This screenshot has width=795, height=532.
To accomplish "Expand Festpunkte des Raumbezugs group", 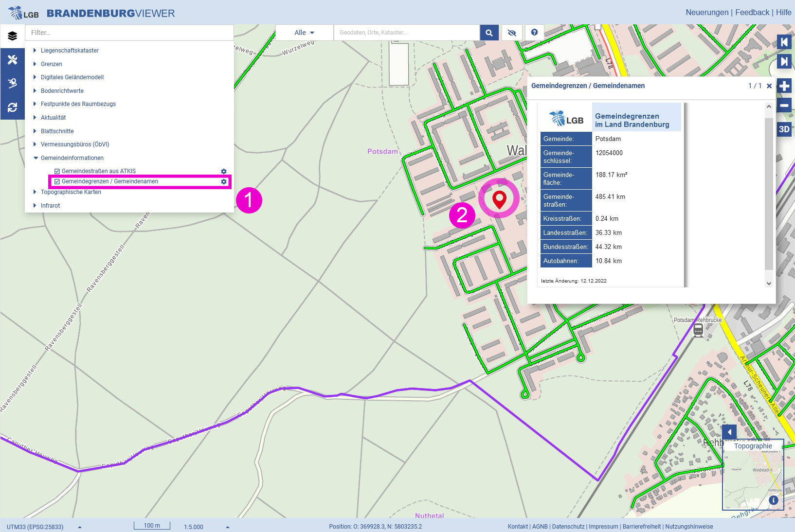I will (x=35, y=104).
